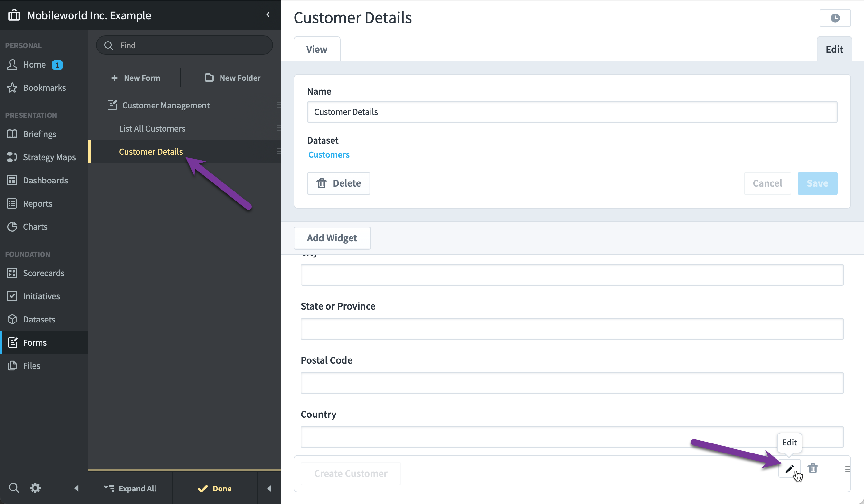Click the Name input field
Screen dimensions: 864x504
(572, 112)
